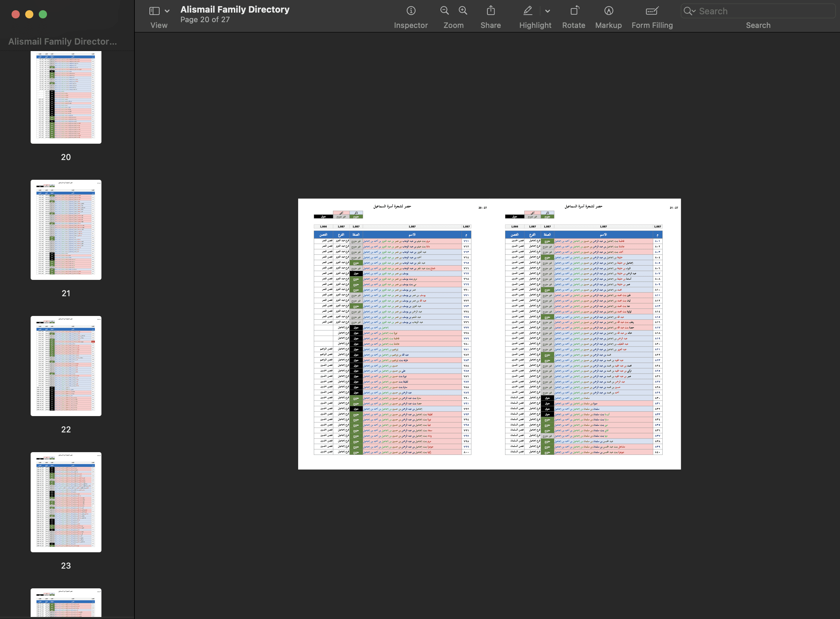
Task: Click the Alismail Family Directory window title
Action: pyautogui.click(x=235, y=10)
